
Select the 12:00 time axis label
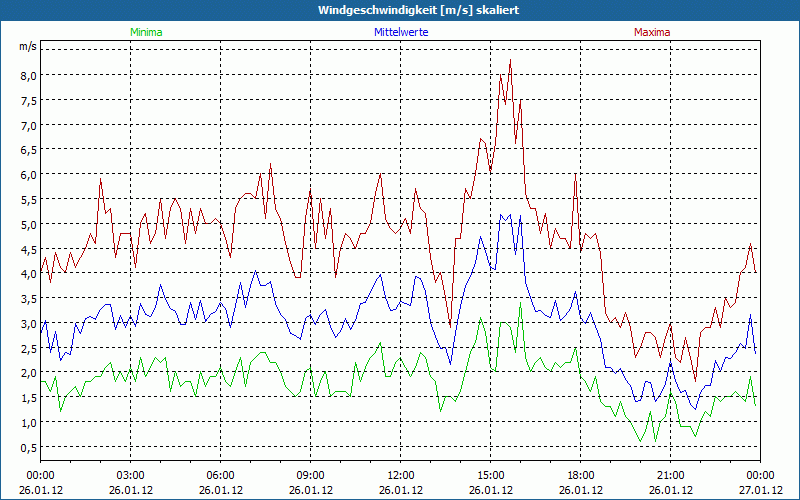(401, 475)
